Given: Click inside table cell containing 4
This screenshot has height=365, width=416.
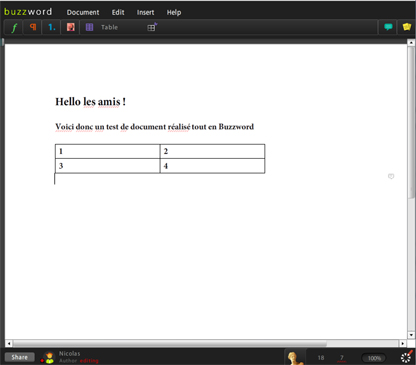Looking at the screenshot, I should pos(213,166).
